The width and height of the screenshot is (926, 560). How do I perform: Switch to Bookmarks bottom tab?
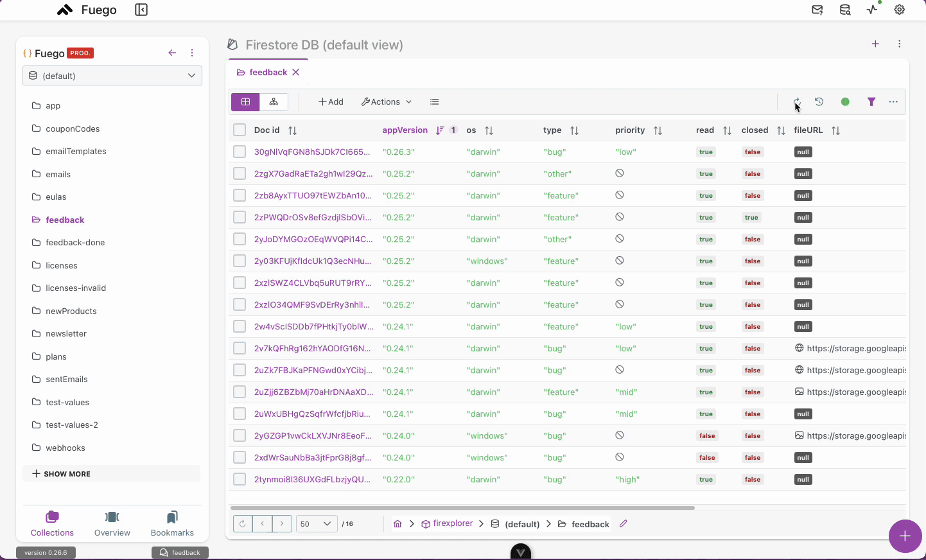click(172, 524)
